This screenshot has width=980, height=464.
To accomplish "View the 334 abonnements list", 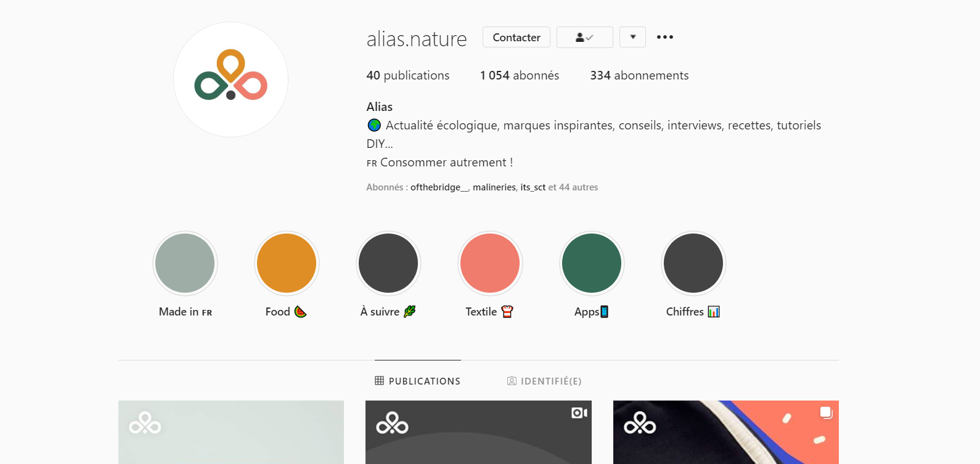I will [639, 75].
